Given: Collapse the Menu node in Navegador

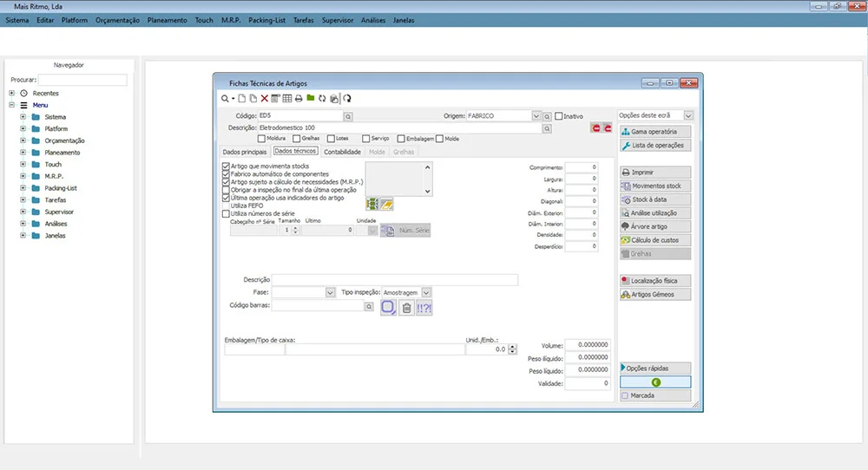Looking at the screenshot, I should pos(11,105).
